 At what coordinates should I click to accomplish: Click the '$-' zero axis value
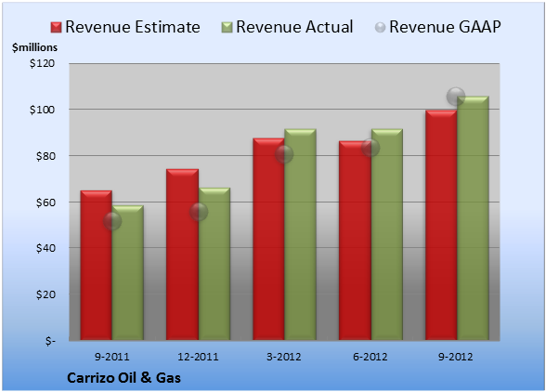[x=50, y=341]
